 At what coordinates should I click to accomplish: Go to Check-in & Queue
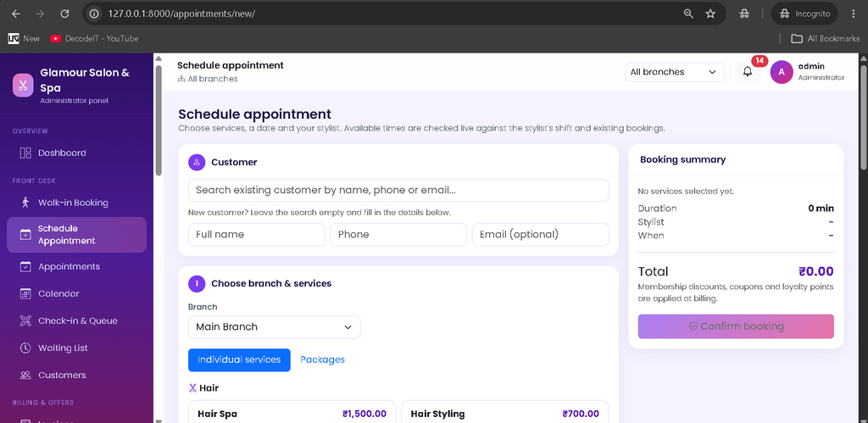coord(76,320)
